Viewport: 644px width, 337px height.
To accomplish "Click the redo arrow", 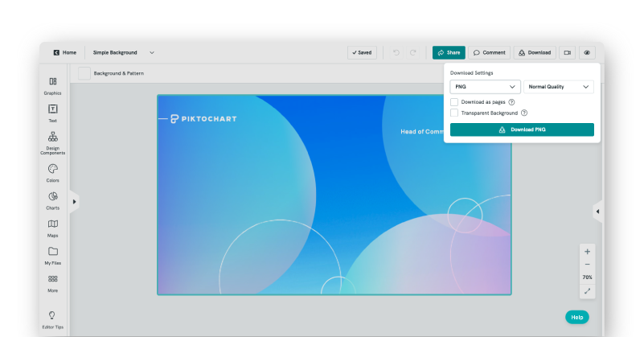I will point(412,52).
